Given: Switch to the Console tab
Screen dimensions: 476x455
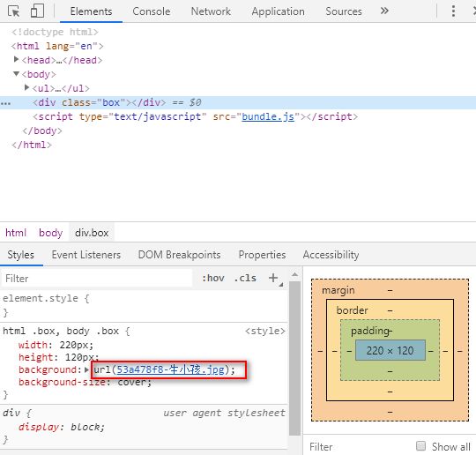Looking at the screenshot, I should point(152,11).
